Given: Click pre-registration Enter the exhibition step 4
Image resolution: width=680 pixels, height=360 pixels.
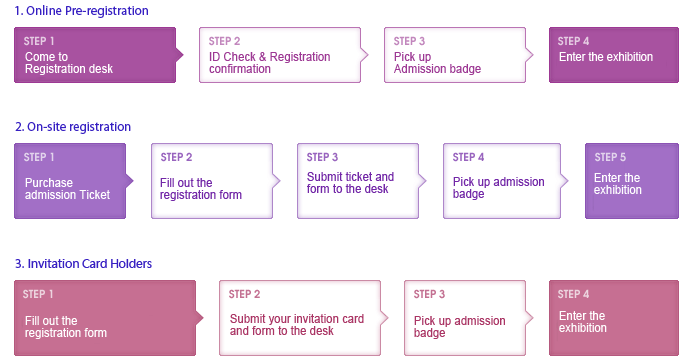Looking at the screenshot, I should 614,55.
